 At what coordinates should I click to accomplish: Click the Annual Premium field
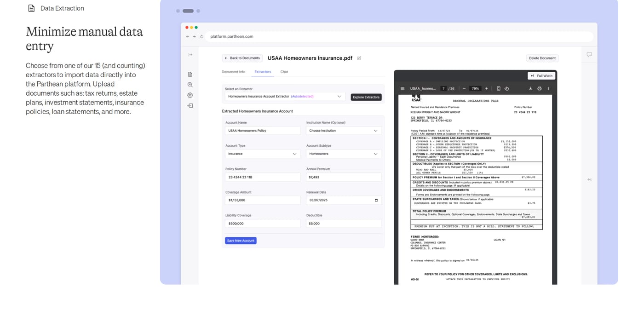(x=344, y=177)
